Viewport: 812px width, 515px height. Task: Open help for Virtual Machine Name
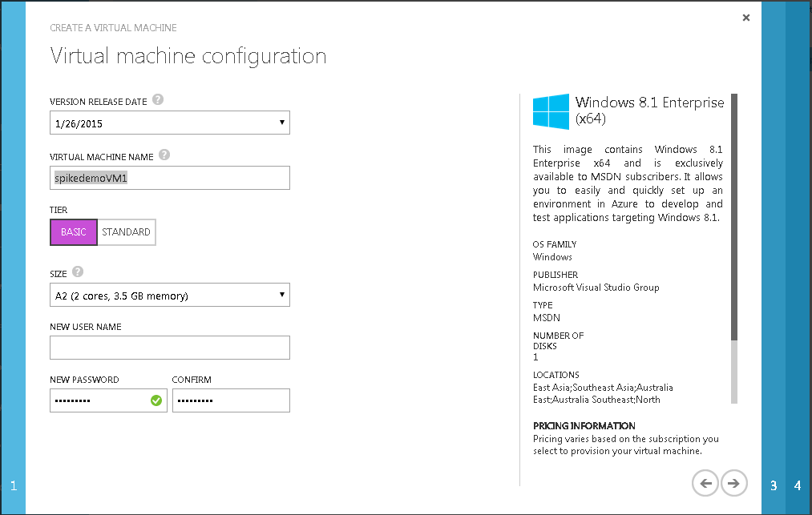tap(164, 155)
